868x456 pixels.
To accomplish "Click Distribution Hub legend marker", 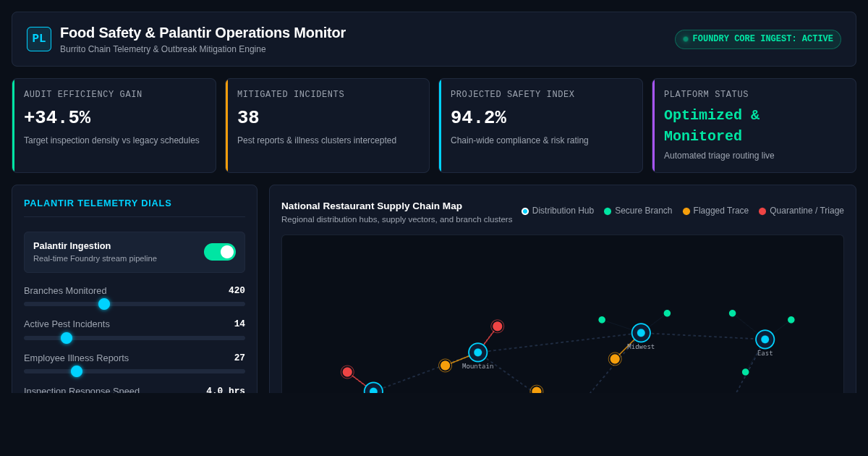I will coord(525,211).
